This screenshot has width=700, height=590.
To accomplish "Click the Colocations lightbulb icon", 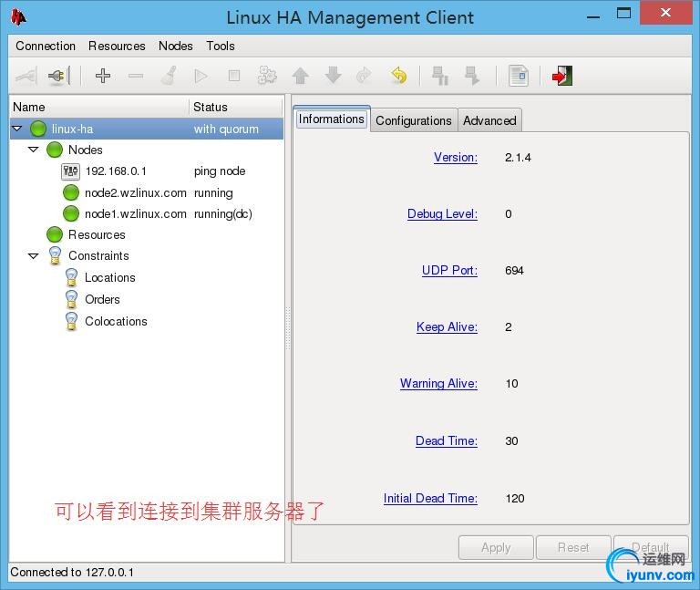I will click(71, 321).
